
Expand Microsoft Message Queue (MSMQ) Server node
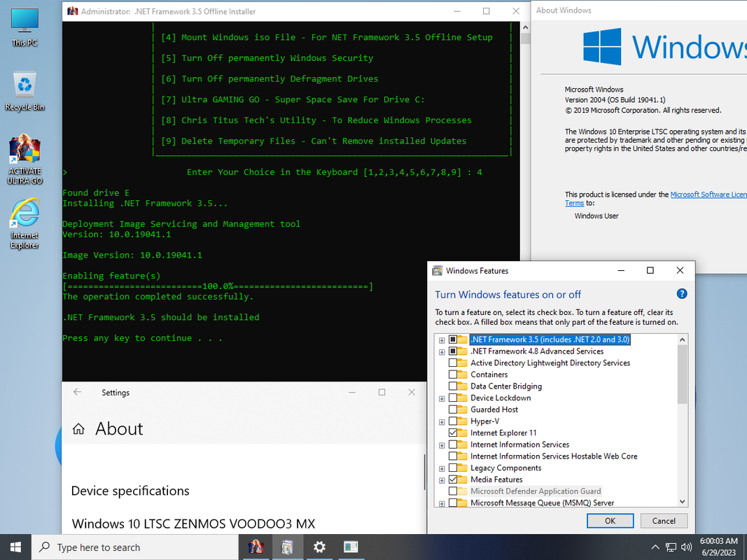point(442,504)
